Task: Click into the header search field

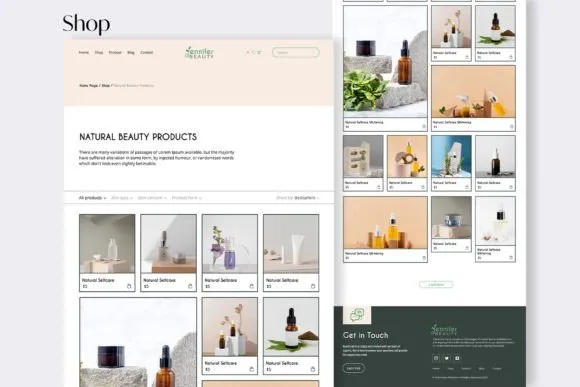Action: tap(296, 52)
